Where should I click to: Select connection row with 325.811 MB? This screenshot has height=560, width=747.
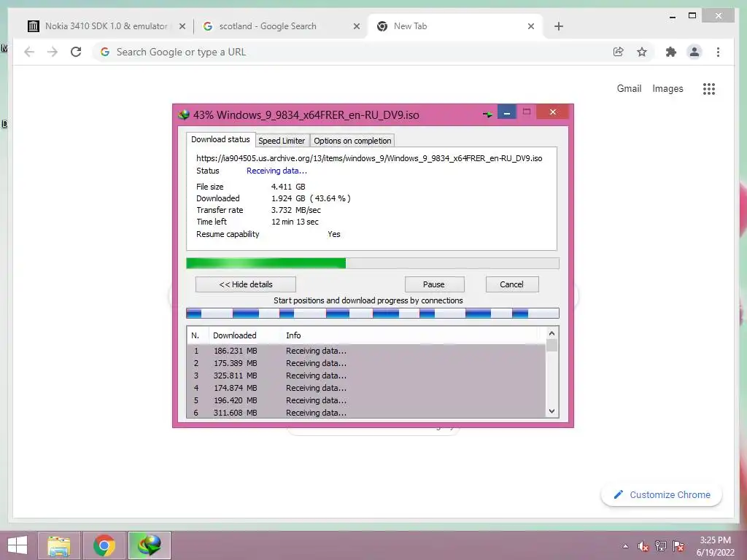point(366,376)
